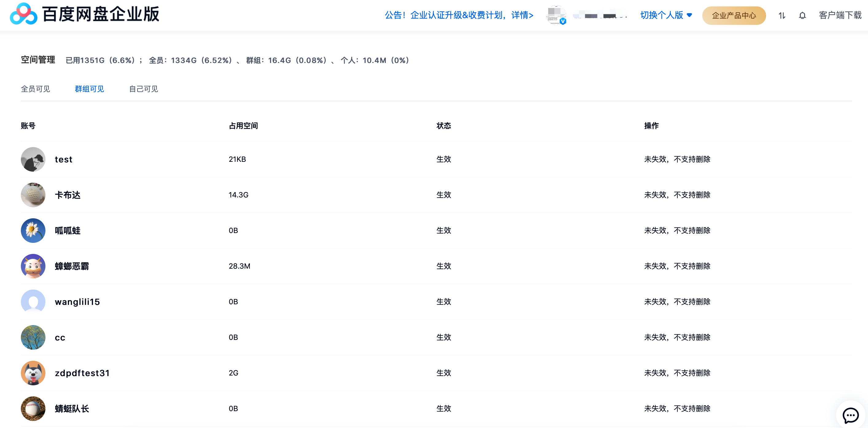
Task: Click 呱呱蛙 daisy avatar
Action: point(33,231)
